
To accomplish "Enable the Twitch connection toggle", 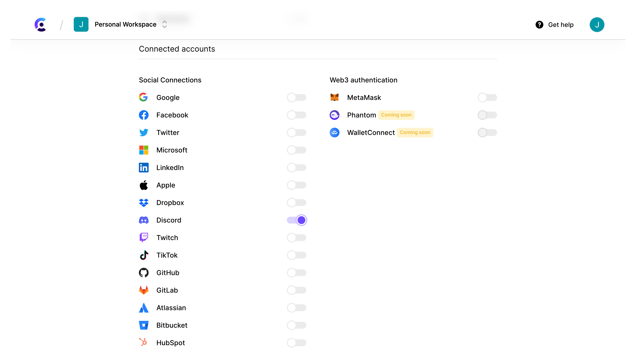I will [x=296, y=237].
